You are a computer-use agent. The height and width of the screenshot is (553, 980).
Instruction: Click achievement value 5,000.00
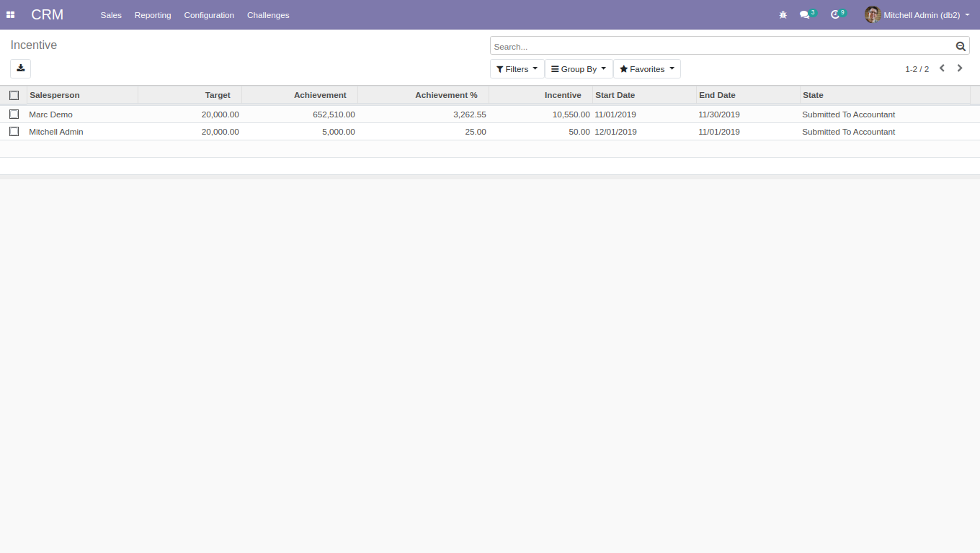339,132
